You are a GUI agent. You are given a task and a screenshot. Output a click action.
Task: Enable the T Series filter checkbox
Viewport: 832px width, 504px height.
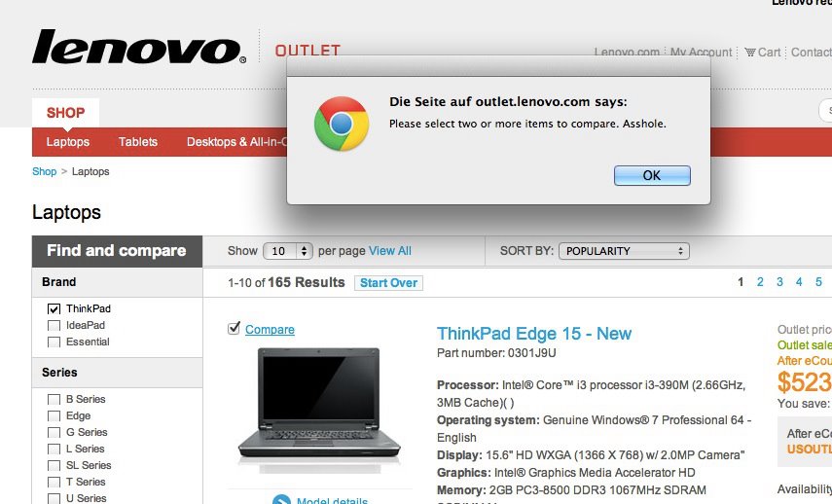point(54,482)
